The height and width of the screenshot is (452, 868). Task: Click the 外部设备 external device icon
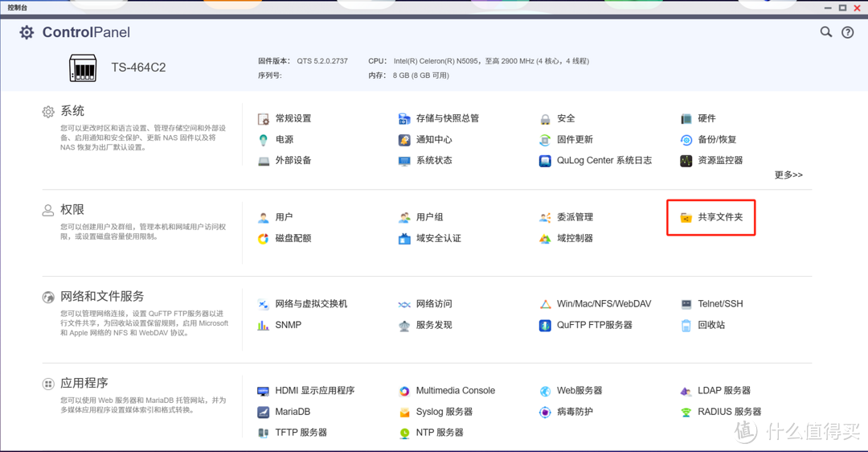264,161
